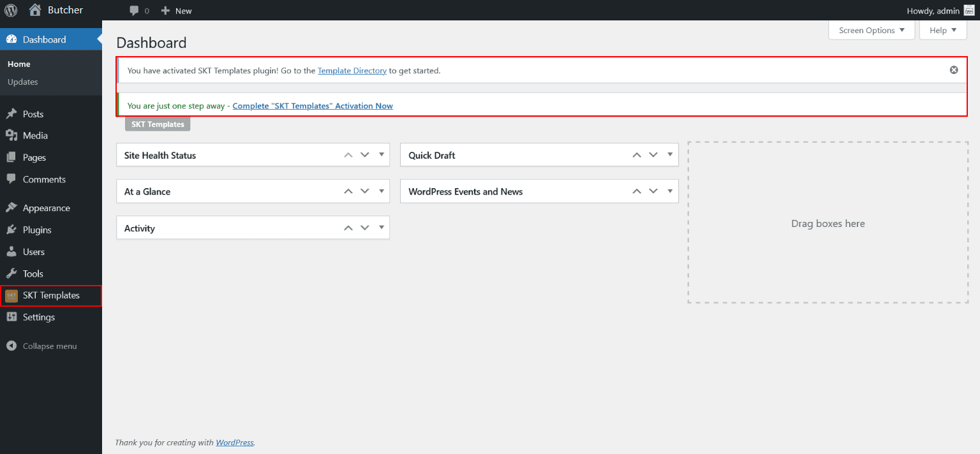Viewport: 980px width, 454px height.
Task: Click the Site Health Status title
Action: (160, 156)
